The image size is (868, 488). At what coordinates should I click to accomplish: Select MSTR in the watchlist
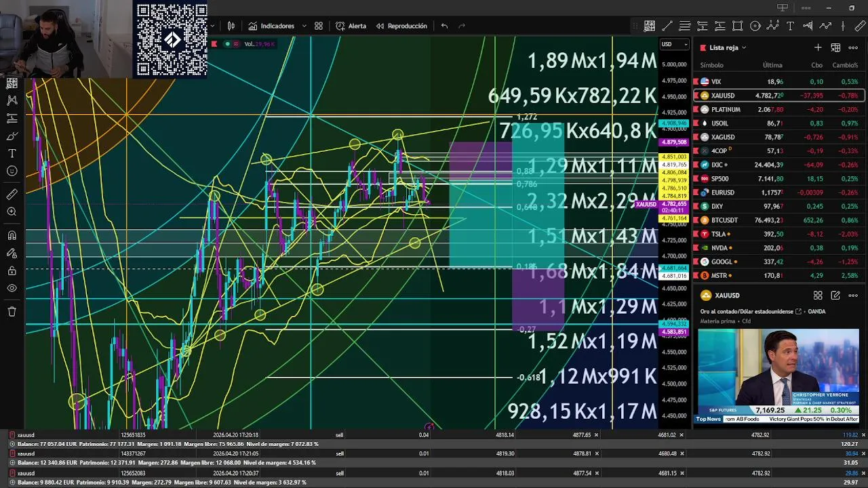[x=778, y=276]
